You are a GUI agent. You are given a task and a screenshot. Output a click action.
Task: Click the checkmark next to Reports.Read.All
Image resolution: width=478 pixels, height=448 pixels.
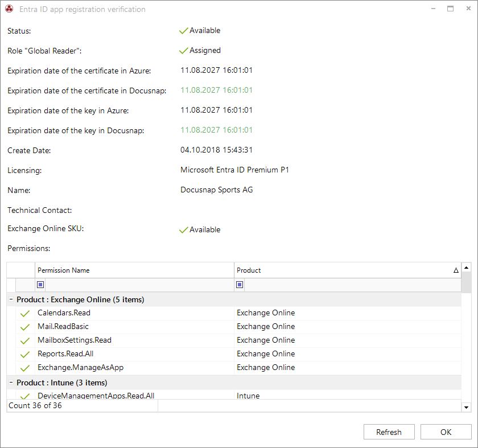tap(25, 355)
